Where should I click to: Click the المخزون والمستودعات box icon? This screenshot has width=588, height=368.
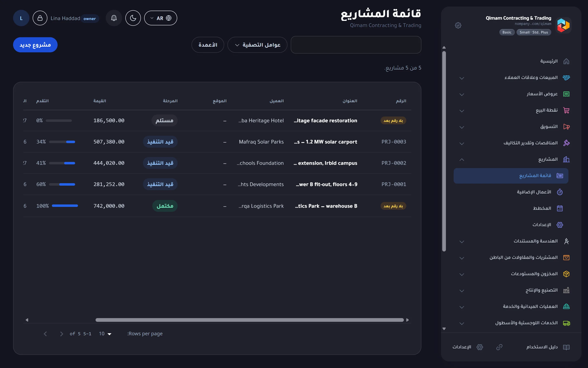pos(566,274)
